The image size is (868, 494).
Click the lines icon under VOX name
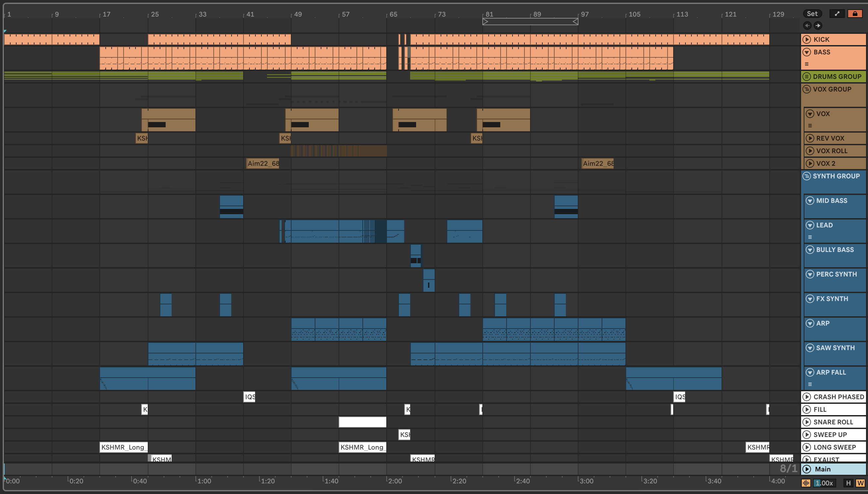pos(810,126)
